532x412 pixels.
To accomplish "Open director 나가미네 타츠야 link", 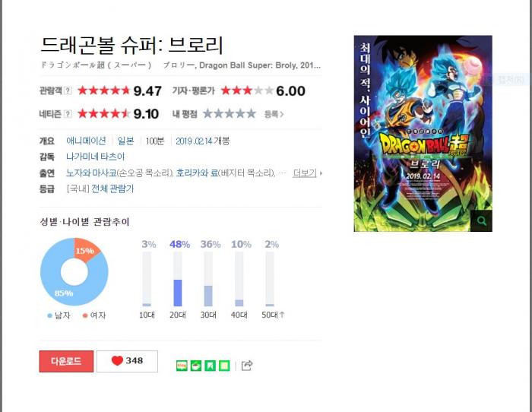I will (x=95, y=157).
